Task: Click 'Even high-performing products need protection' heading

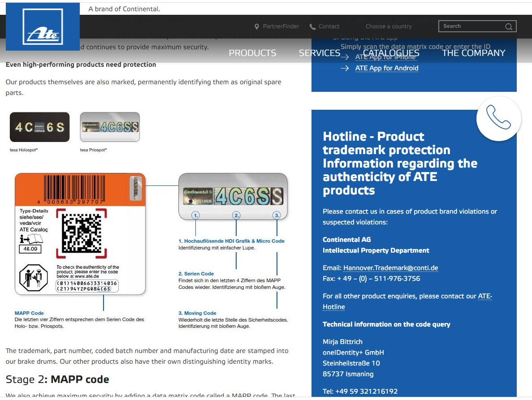Action: [81, 65]
